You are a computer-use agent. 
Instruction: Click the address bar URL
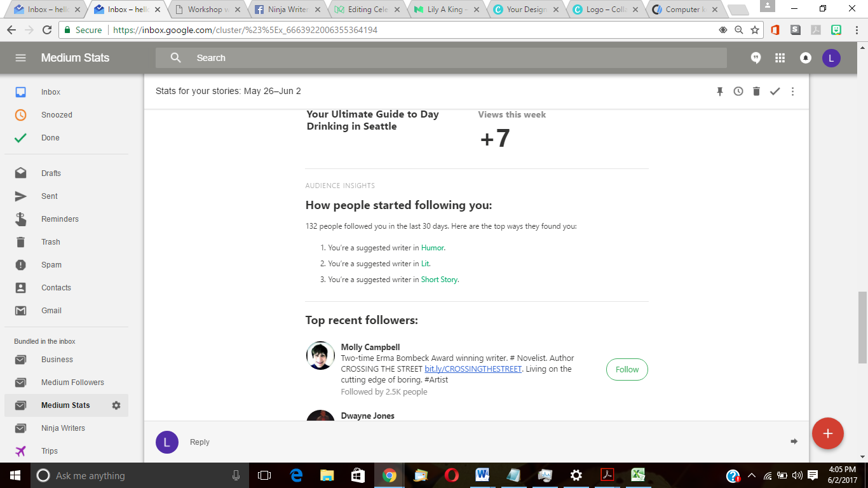pyautogui.click(x=245, y=30)
